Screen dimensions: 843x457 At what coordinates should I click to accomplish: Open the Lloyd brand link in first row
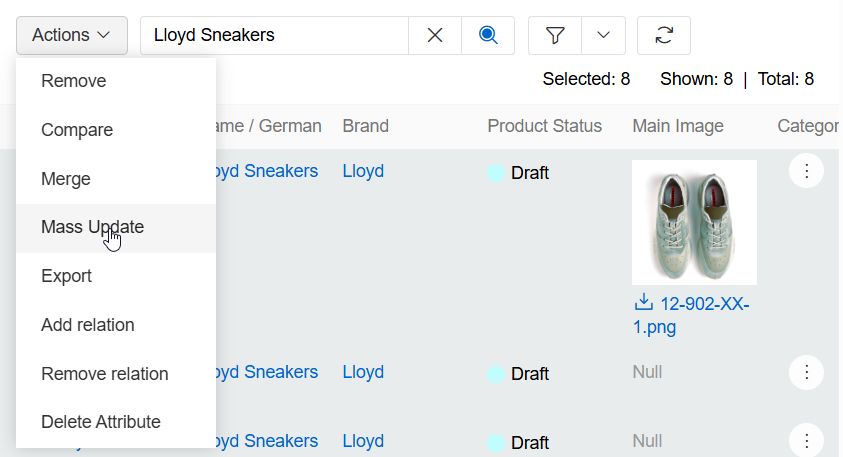pos(363,171)
